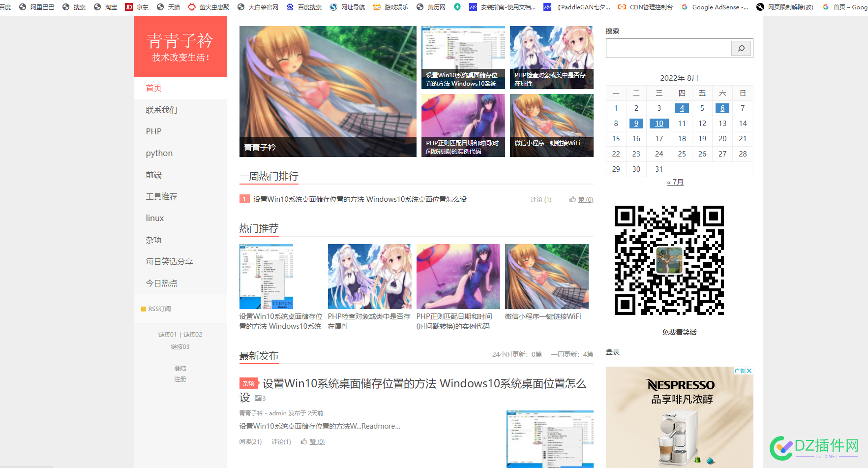Open 今日热点 in sidebar
Image resolution: width=868 pixels, height=468 pixels.
(x=180, y=283)
